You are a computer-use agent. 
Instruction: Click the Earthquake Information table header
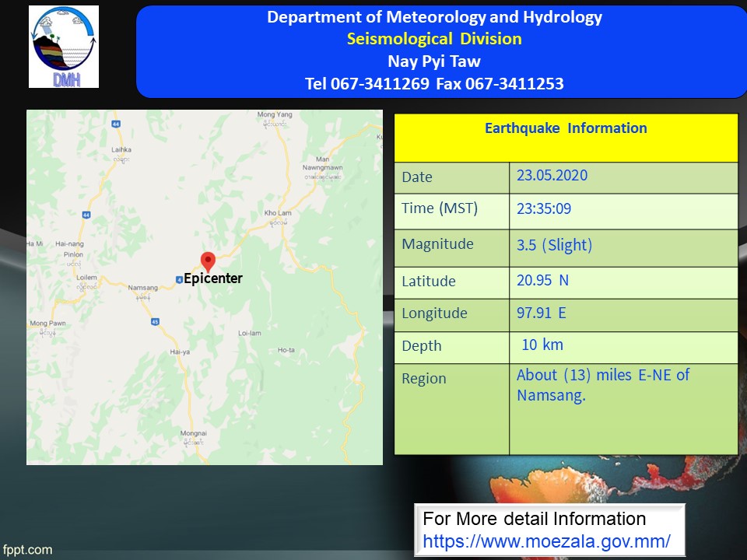point(566,128)
